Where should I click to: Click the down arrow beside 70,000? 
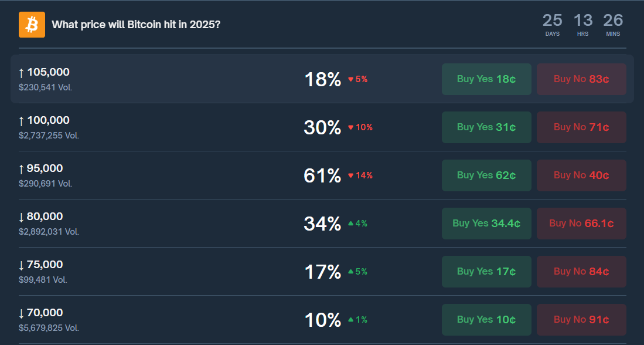tap(21, 312)
